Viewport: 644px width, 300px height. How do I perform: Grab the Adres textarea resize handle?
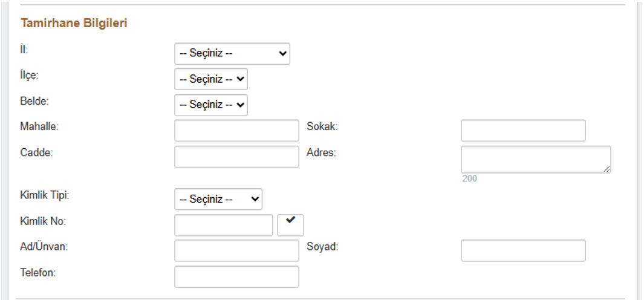[x=607, y=169]
